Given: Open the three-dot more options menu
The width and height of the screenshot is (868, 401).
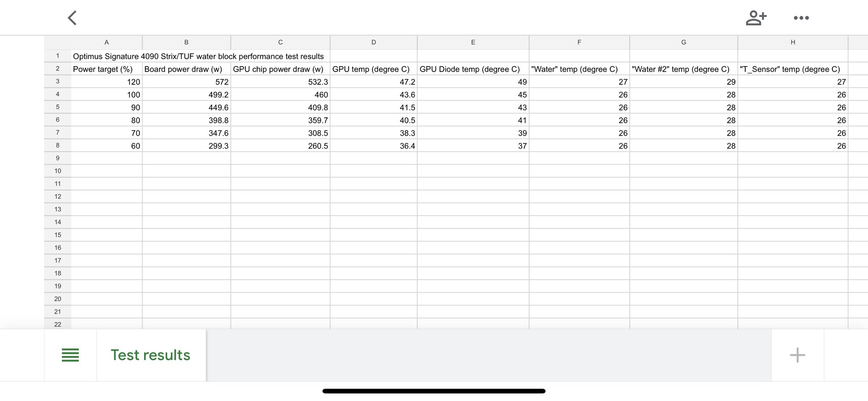Looking at the screenshot, I should [x=801, y=18].
